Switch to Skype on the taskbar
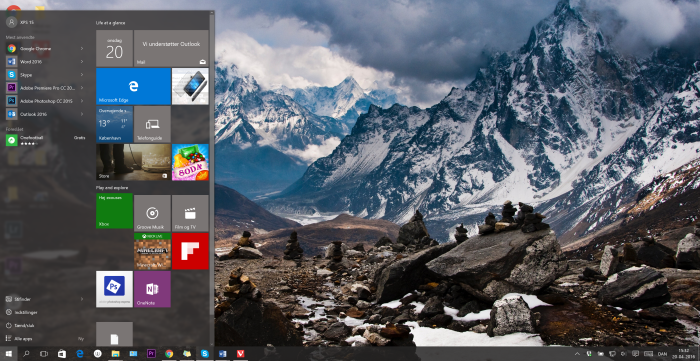Image resolution: width=700 pixels, height=361 pixels. point(204,354)
